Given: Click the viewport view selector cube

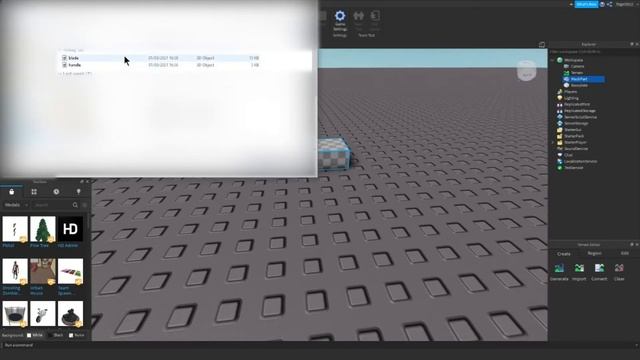Looking at the screenshot, I should click(x=527, y=71).
